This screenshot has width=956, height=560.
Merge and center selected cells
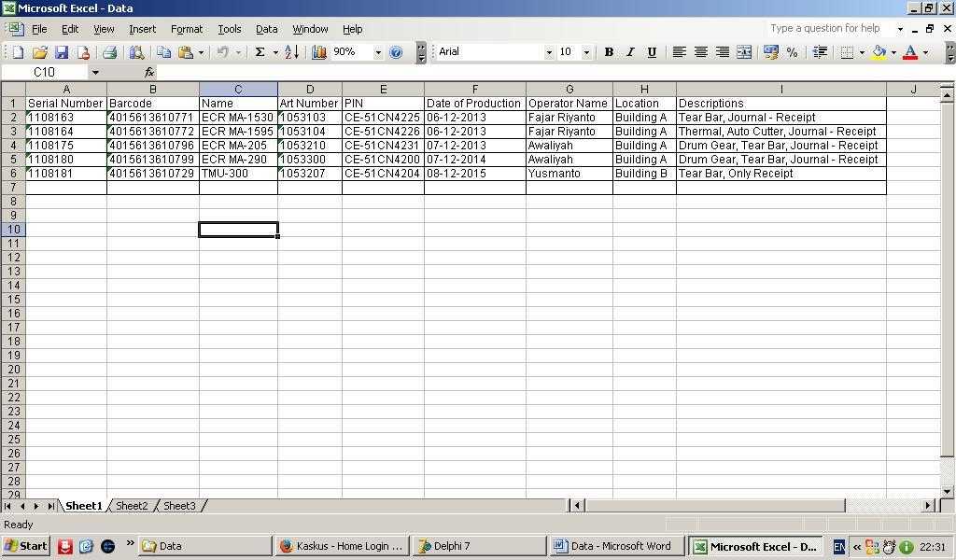(x=744, y=52)
